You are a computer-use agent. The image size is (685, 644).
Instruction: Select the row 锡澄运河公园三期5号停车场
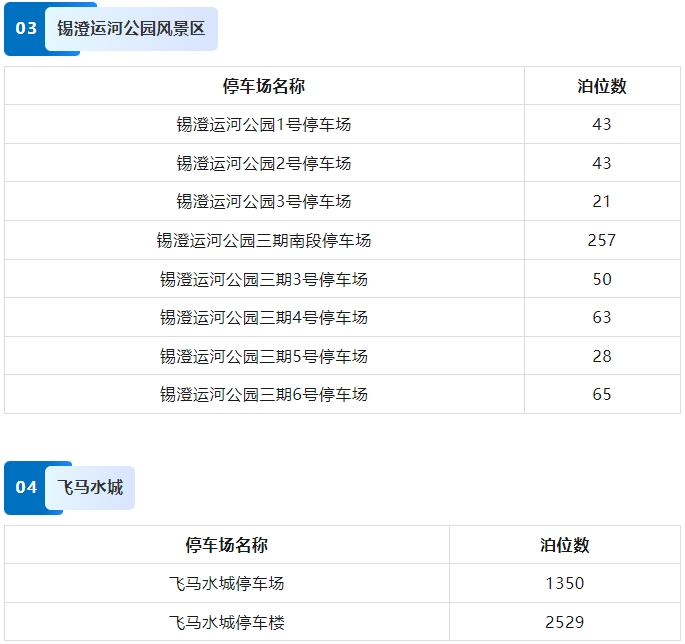click(342, 356)
